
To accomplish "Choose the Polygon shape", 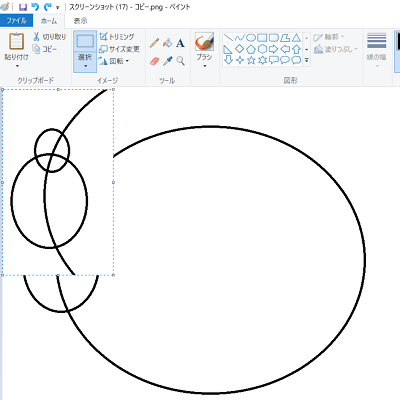I will tap(285, 38).
